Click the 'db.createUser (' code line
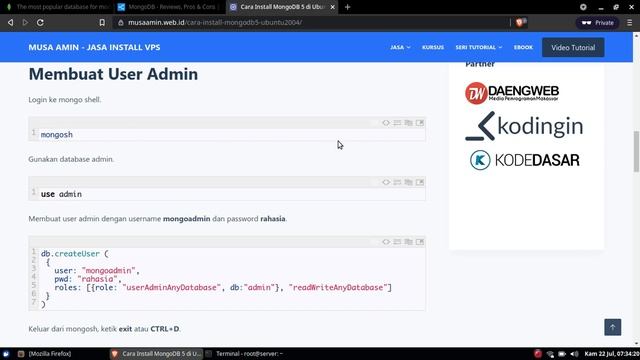This screenshot has width=640, height=360. [75, 254]
